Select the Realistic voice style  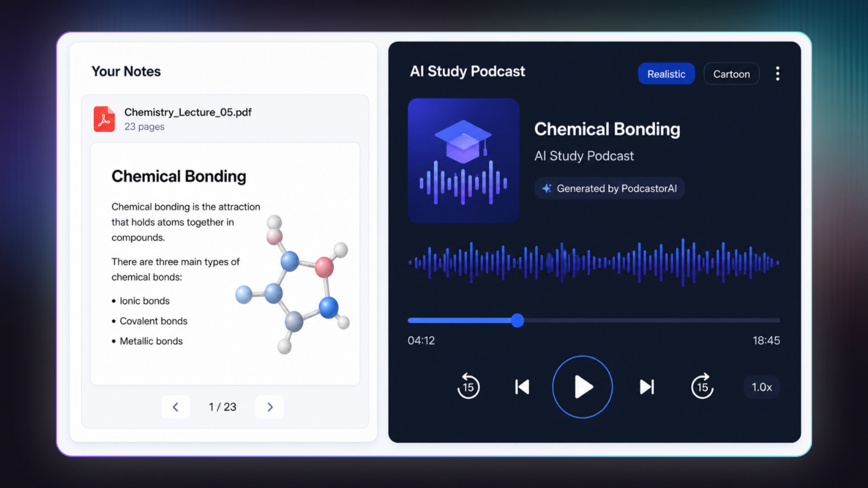666,74
